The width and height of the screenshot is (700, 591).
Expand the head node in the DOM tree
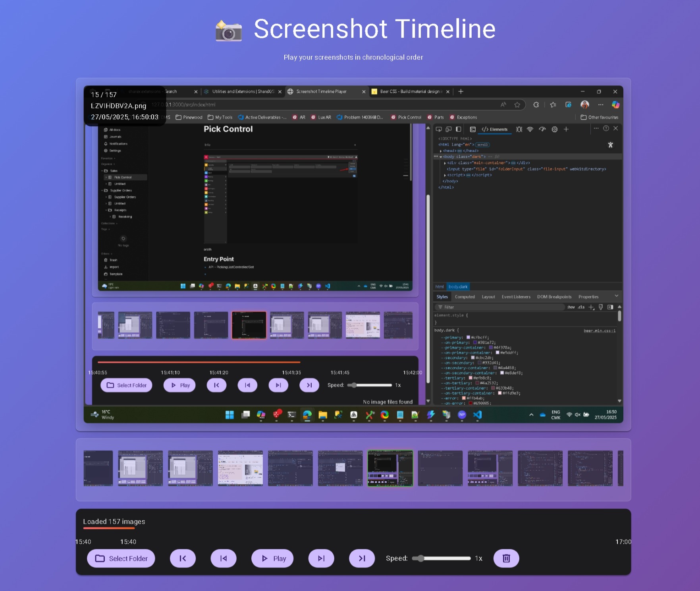(441, 151)
